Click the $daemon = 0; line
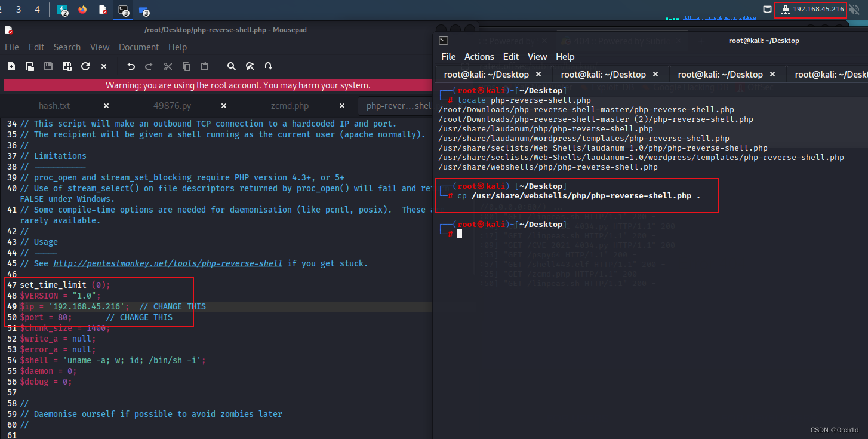868x439 pixels. tap(48, 371)
